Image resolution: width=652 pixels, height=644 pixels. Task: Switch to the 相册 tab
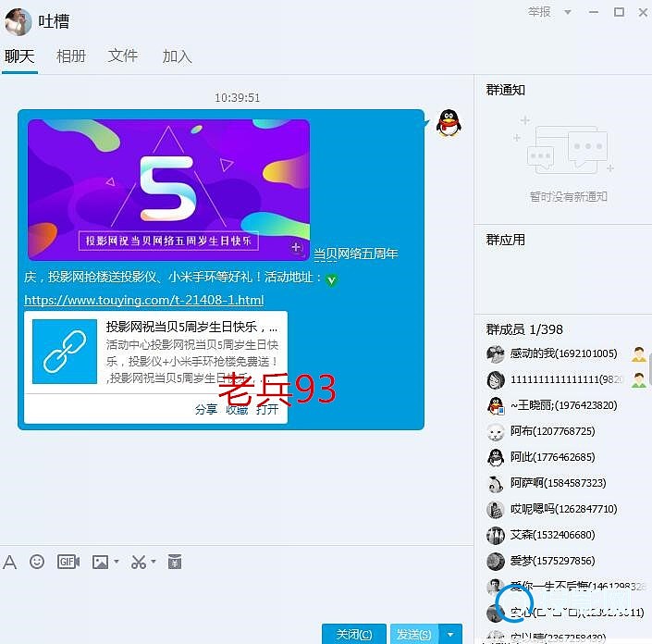(x=71, y=56)
